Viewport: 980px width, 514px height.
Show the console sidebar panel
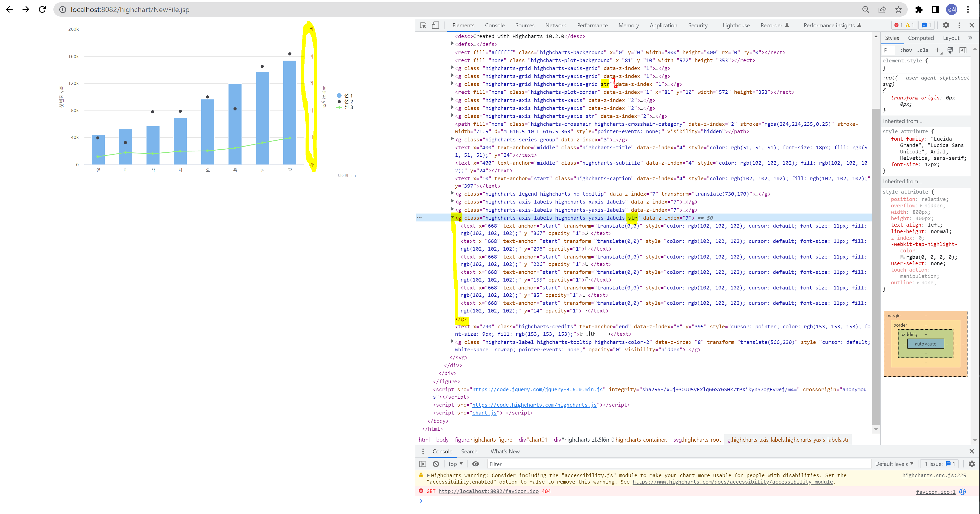(x=423, y=464)
